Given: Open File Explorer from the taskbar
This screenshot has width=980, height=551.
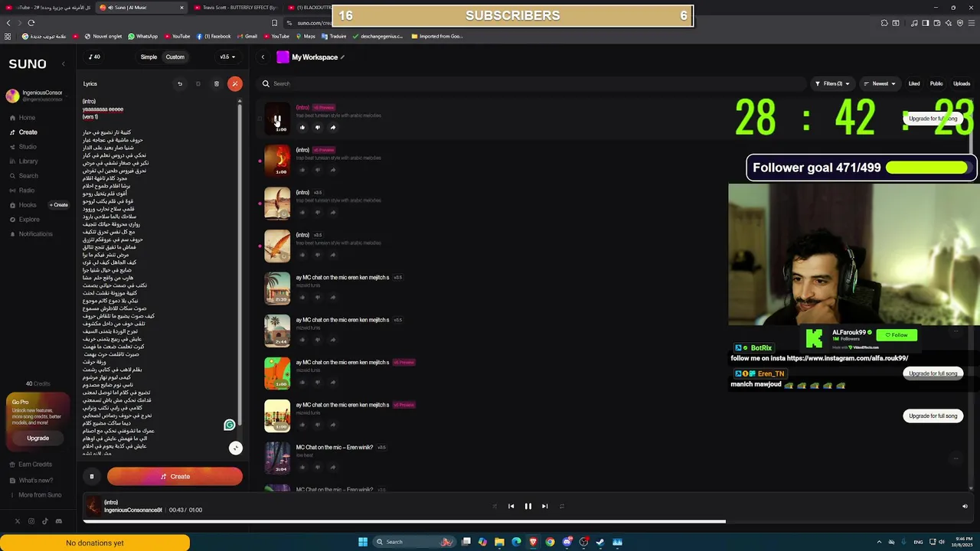Looking at the screenshot, I should [499, 542].
